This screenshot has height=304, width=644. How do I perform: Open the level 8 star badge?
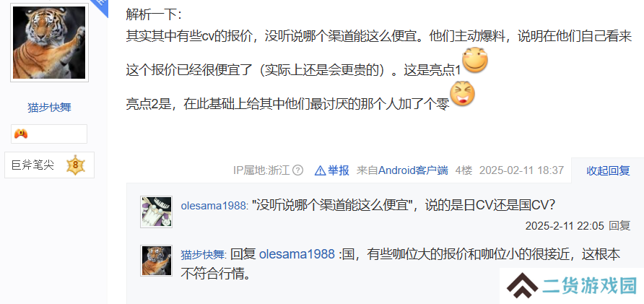pos(76,165)
